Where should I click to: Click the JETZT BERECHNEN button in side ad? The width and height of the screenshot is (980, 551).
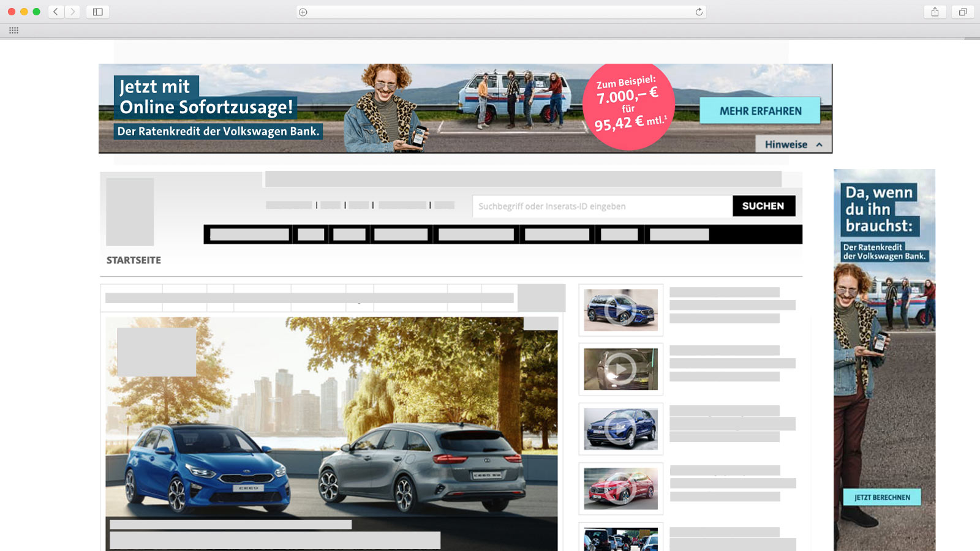pos(882,497)
